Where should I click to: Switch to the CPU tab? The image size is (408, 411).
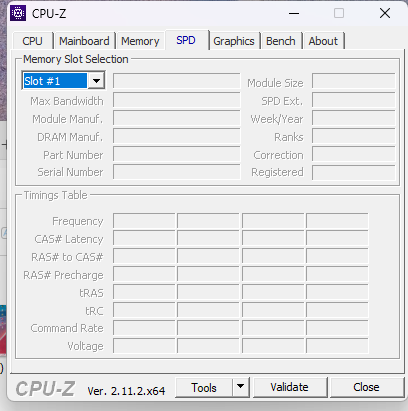[x=32, y=41]
